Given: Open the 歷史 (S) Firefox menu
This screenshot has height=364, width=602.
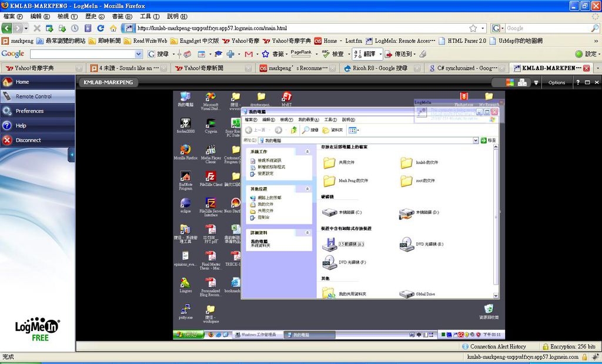Looking at the screenshot, I should click(x=95, y=16).
